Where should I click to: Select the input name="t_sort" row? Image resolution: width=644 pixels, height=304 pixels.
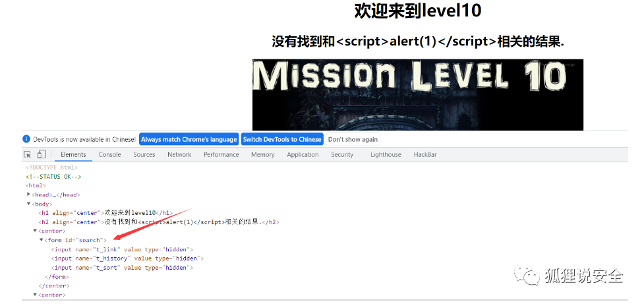[x=122, y=268]
